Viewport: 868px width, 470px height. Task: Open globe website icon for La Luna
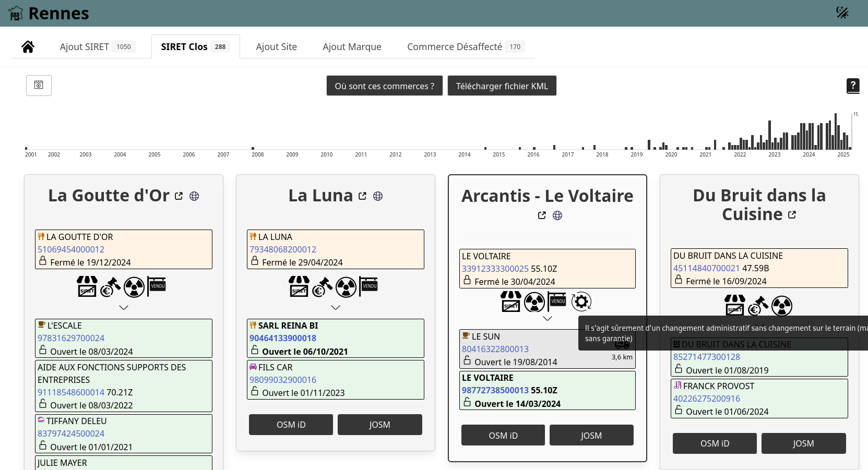click(x=378, y=196)
